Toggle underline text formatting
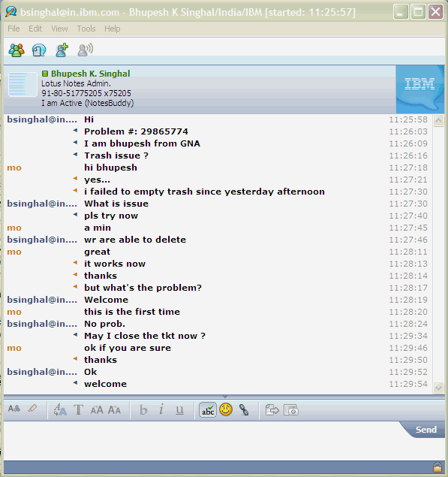Viewport: 448px width, 477px height. (179, 410)
